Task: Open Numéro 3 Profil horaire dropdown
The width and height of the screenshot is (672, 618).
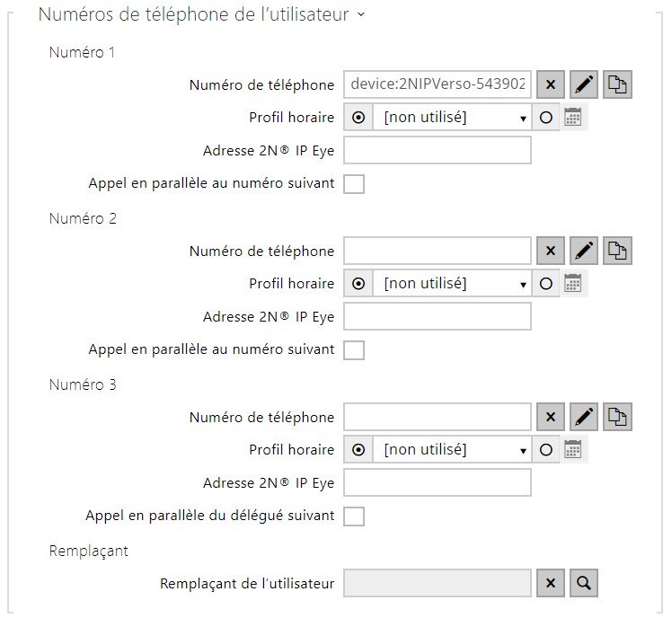Action: tap(453, 450)
